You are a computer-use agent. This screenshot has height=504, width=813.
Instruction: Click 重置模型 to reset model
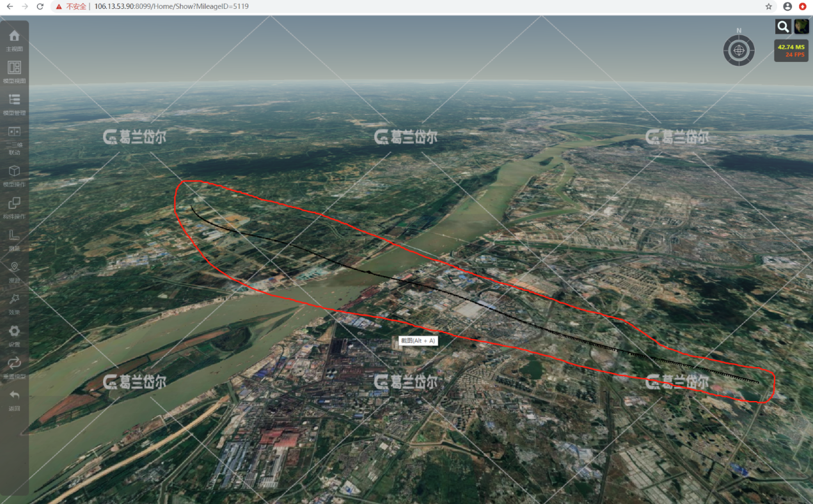[14, 363]
